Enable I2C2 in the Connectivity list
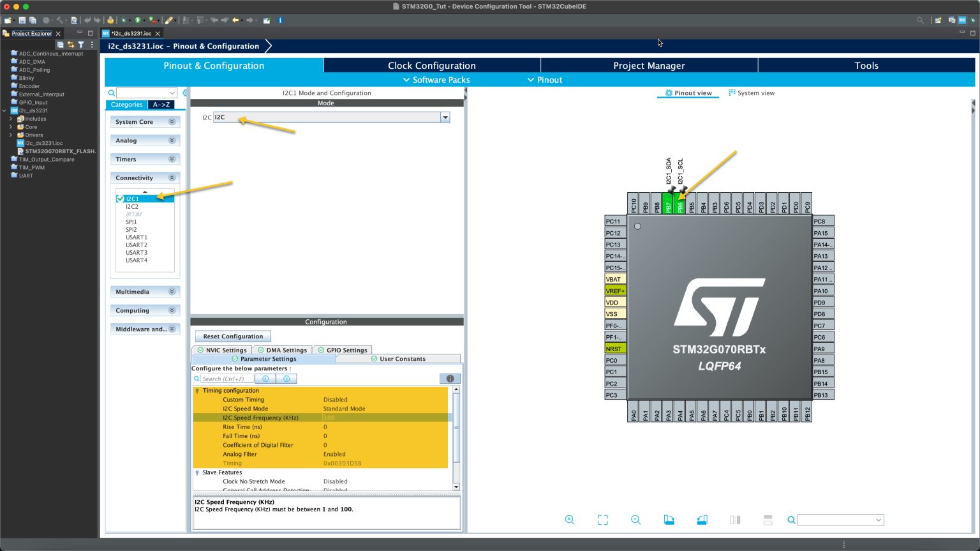Image resolution: width=980 pixels, height=551 pixels. click(x=132, y=206)
